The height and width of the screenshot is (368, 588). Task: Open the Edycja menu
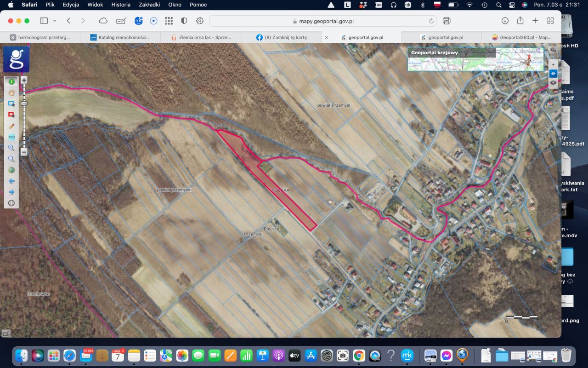[71, 5]
